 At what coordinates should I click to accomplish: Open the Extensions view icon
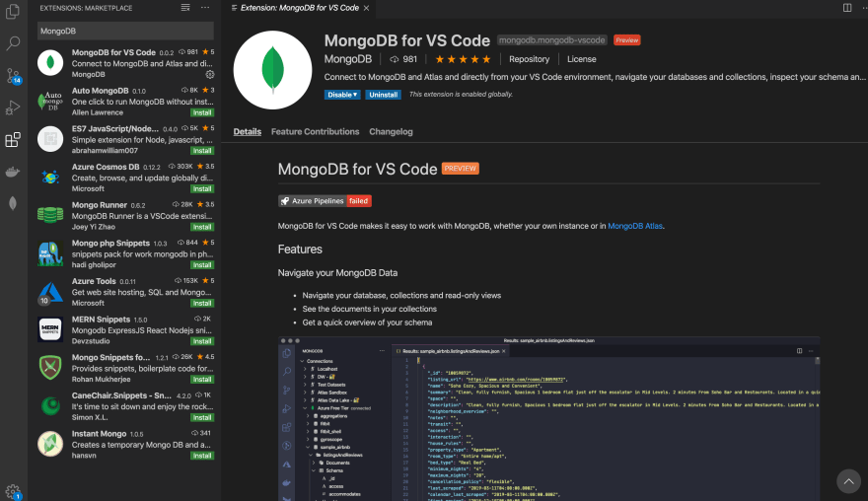(x=13, y=139)
